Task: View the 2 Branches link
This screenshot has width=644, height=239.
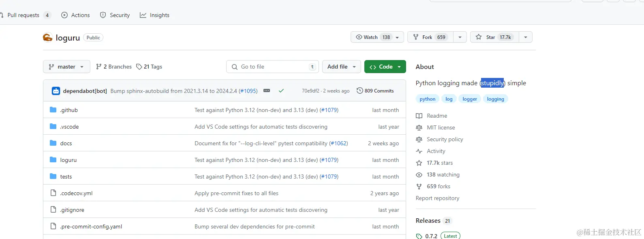Action: (x=114, y=67)
